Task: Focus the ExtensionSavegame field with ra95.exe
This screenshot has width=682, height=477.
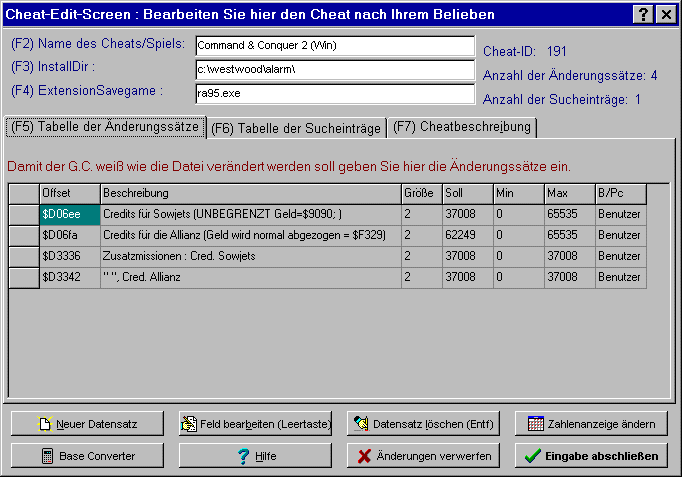Action: click(x=335, y=93)
